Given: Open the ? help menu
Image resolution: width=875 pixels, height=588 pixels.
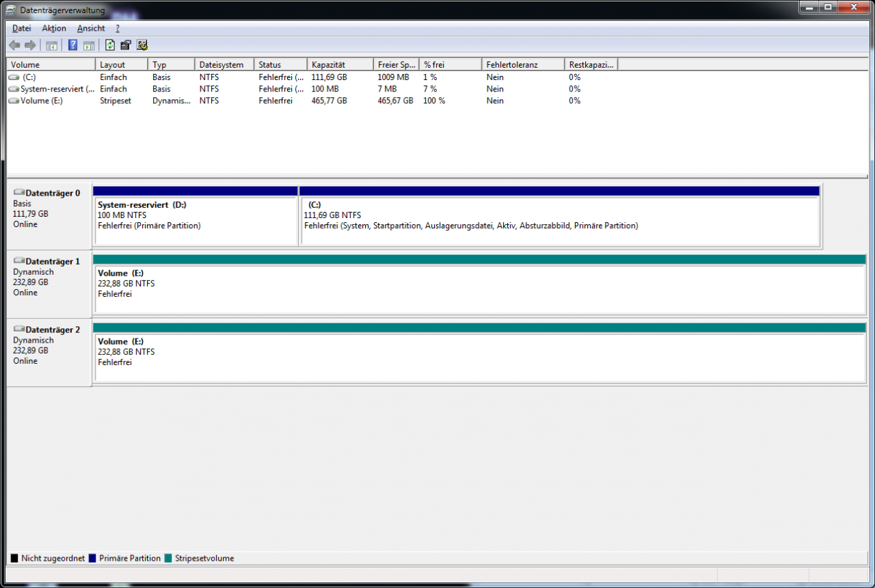Looking at the screenshot, I should (118, 28).
